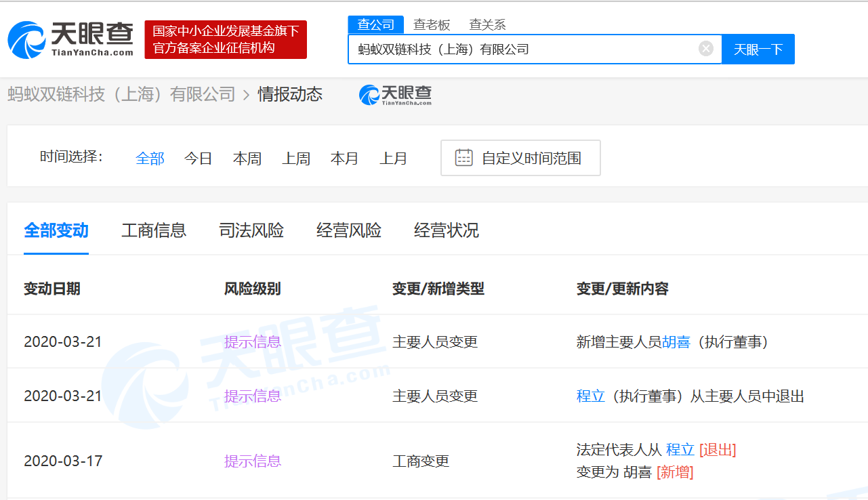Select the 全部 time filter
The height and width of the screenshot is (500, 868).
[150, 159]
